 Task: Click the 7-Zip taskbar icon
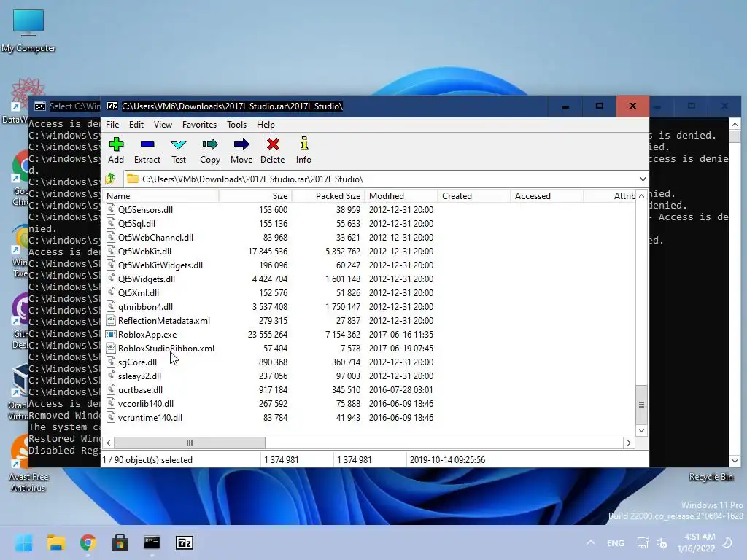185,542
